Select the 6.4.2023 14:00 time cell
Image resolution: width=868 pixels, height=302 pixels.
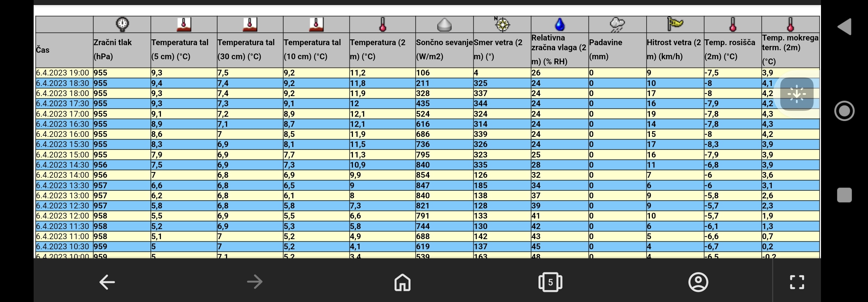(64, 175)
